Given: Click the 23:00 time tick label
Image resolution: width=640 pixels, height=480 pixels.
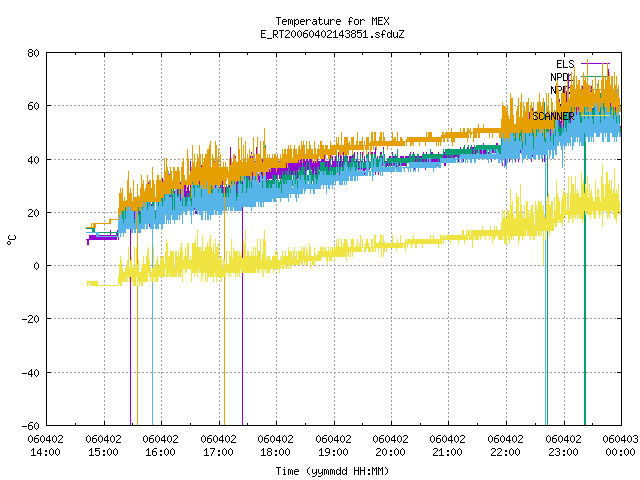Looking at the screenshot, I should click(564, 452).
